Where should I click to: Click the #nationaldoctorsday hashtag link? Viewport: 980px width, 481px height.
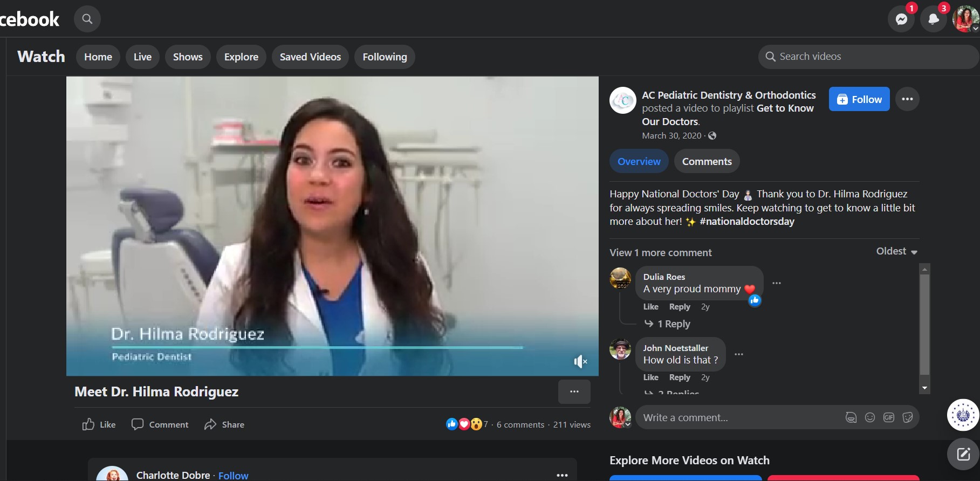pyautogui.click(x=746, y=222)
